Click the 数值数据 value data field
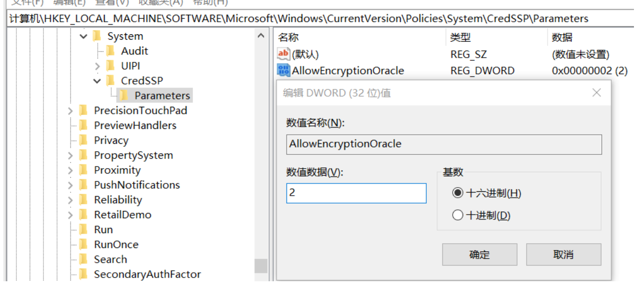 [x=356, y=193]
